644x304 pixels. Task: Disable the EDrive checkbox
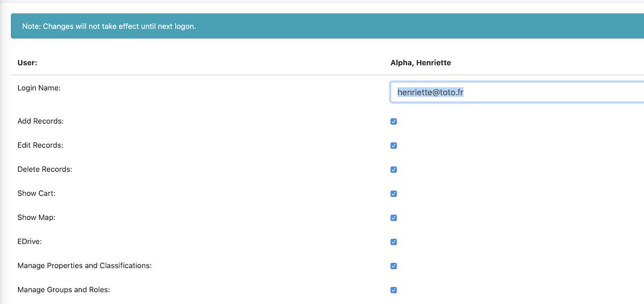coord(394,242)
